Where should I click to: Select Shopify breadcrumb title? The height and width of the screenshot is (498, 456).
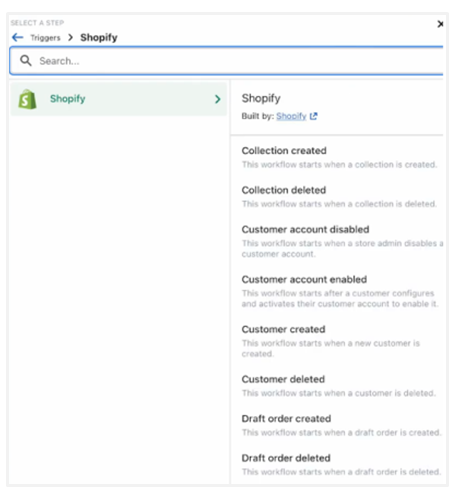99,37
